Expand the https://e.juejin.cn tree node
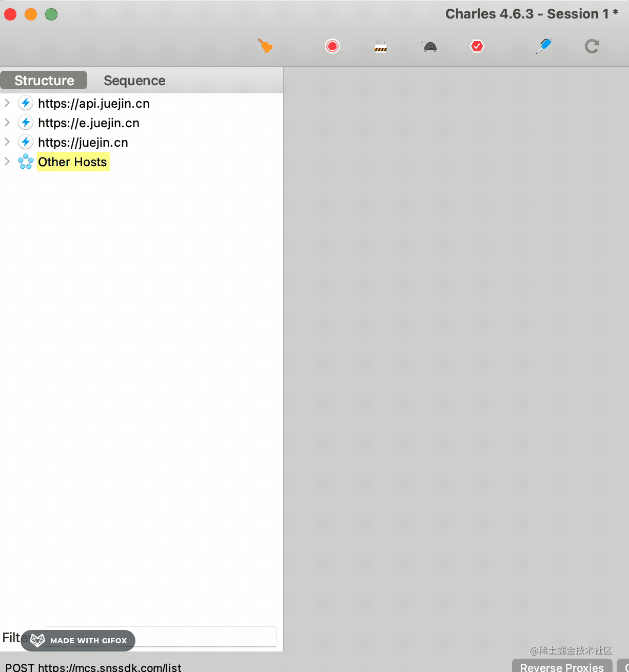The width and height of the screenshot is (629, 672). 7,123
